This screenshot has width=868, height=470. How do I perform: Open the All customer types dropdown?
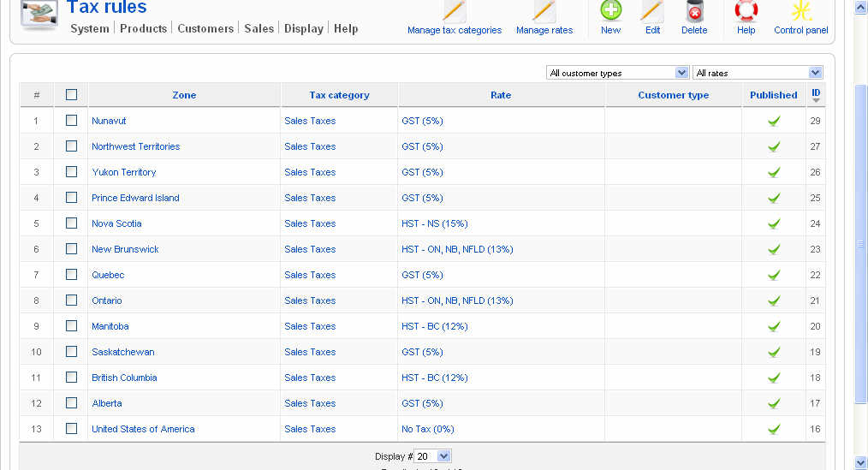pos(617,73)
